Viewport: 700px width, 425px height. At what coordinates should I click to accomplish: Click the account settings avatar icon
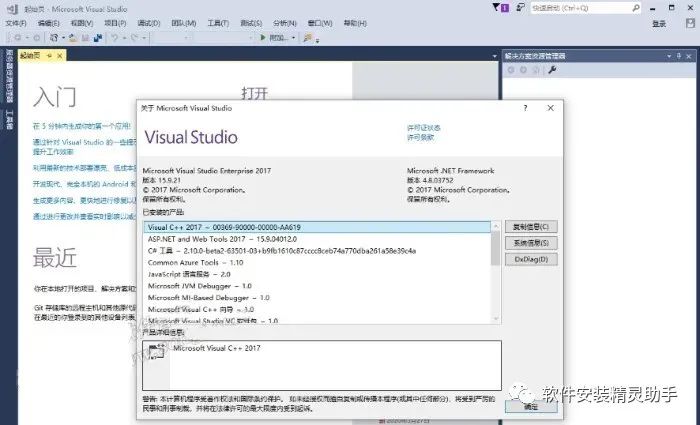[x=690, y=23]
